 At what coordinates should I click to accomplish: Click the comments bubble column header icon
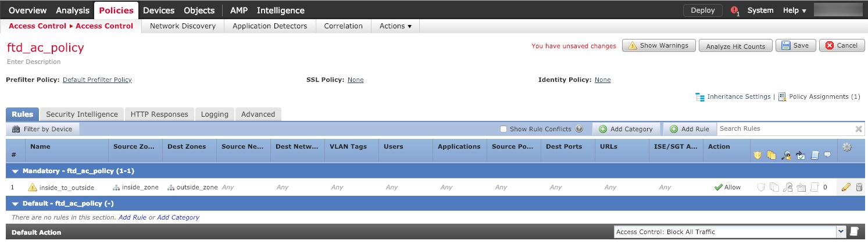coord(827,155)
